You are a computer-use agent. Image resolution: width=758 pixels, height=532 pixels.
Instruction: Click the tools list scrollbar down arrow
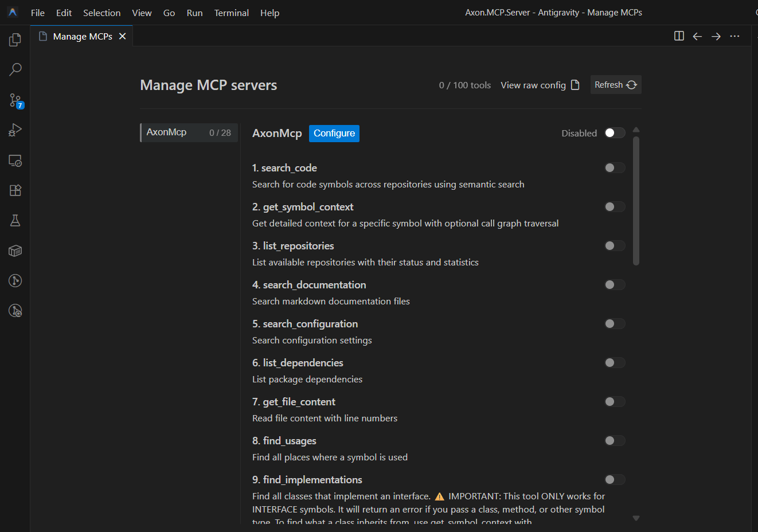[636, 518]
